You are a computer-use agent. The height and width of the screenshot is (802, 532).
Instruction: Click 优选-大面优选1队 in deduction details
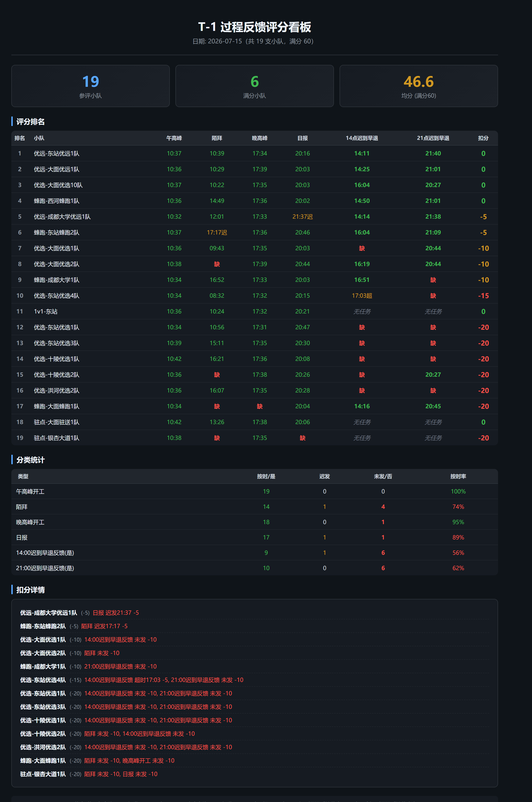tap(43, 639)
